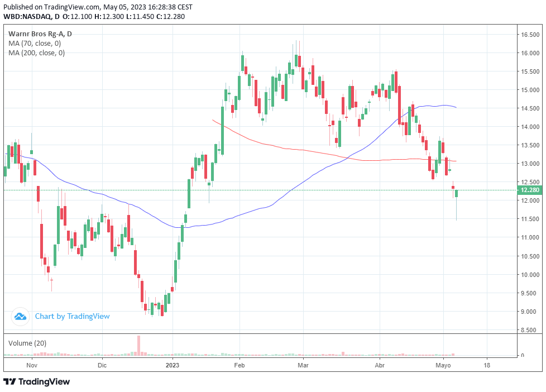
Task: Click the 13.500 price axis label
Action: tap(530, 145)
